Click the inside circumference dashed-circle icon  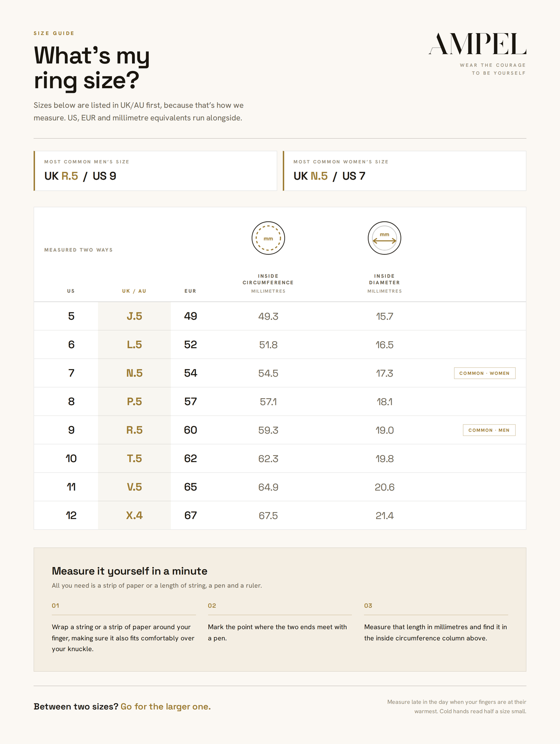point(268,238)
